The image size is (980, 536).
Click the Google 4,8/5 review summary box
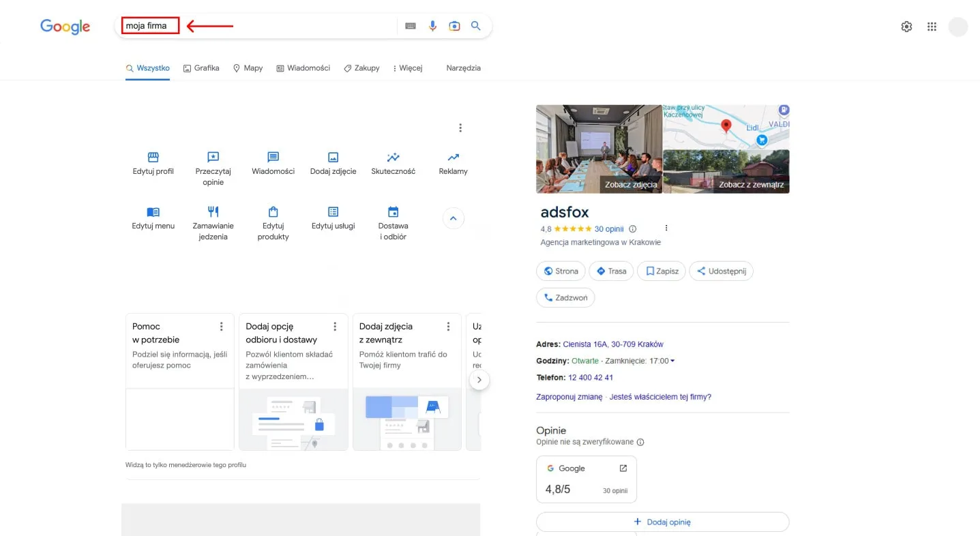point(586,479)
